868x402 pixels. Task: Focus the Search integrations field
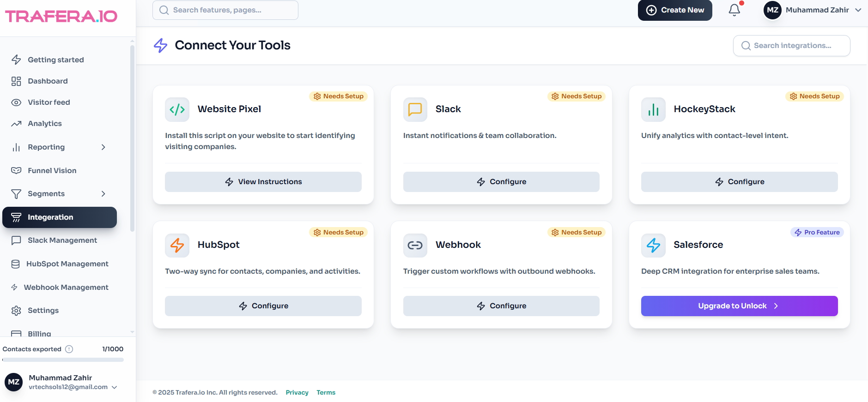point(792,46)
